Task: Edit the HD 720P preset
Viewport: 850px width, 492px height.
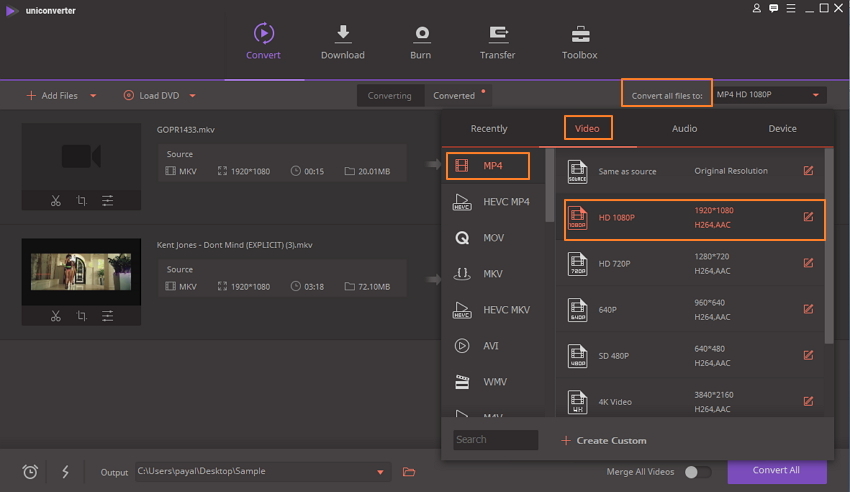Action: pos(808,263)
